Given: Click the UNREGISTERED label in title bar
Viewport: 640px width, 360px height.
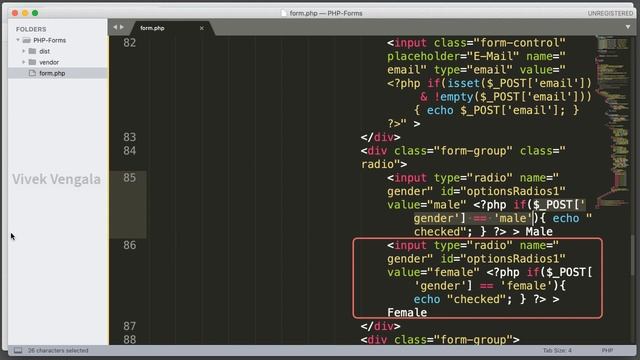Looking at the screenshot, I should (x=610, y=13).
